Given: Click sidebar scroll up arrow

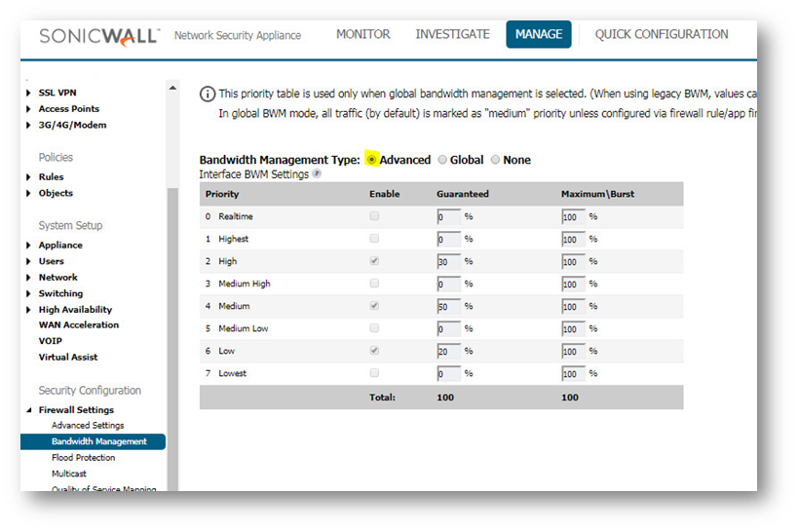Looking at the screenshot, I should click(173, 89).
